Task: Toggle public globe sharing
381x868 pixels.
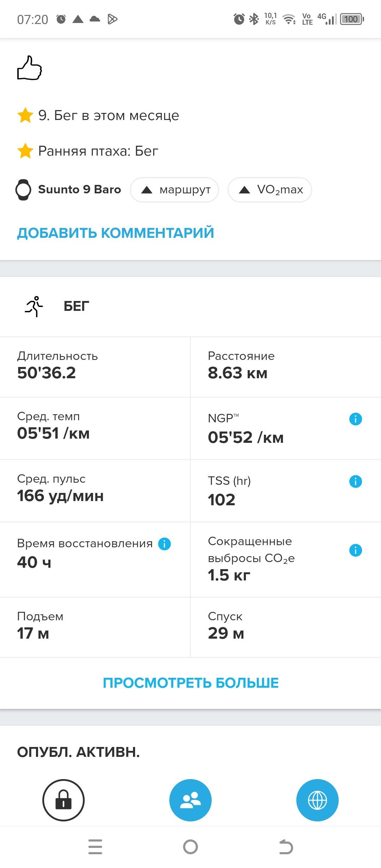Action: tap(317, 800)
